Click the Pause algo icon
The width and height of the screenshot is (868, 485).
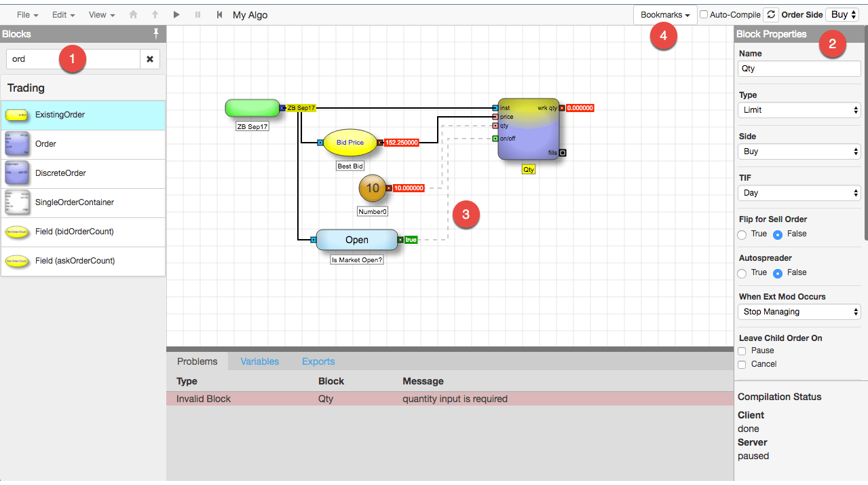click(198, 14)
